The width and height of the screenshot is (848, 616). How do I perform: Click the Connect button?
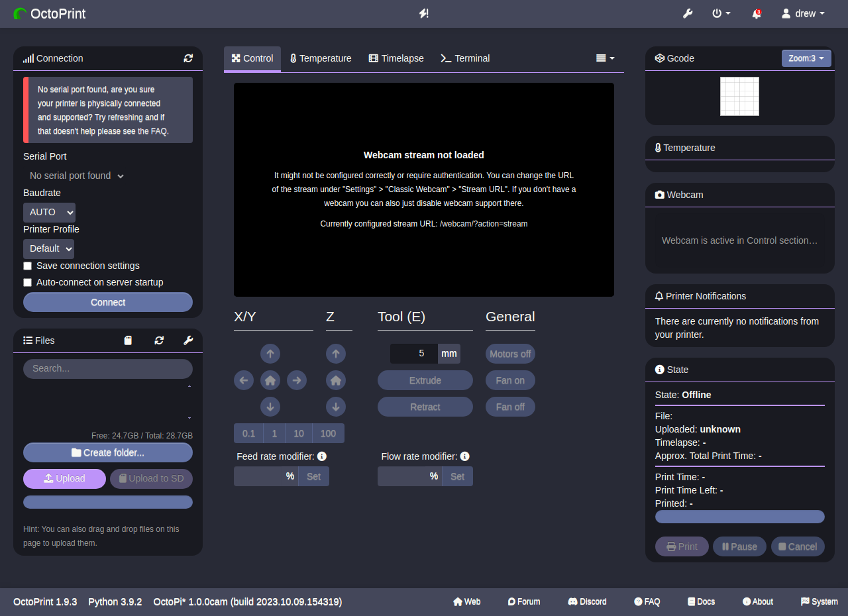(108, 302)
